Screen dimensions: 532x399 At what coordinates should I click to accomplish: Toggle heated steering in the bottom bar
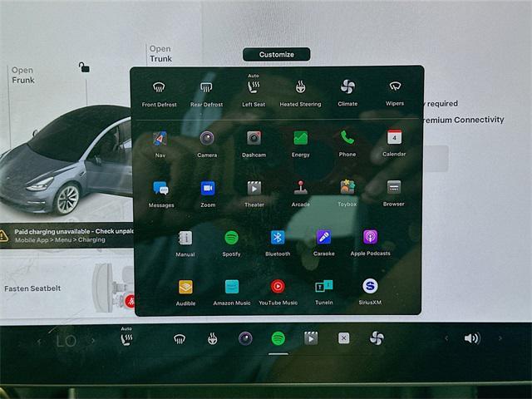(x=213, y=338)
